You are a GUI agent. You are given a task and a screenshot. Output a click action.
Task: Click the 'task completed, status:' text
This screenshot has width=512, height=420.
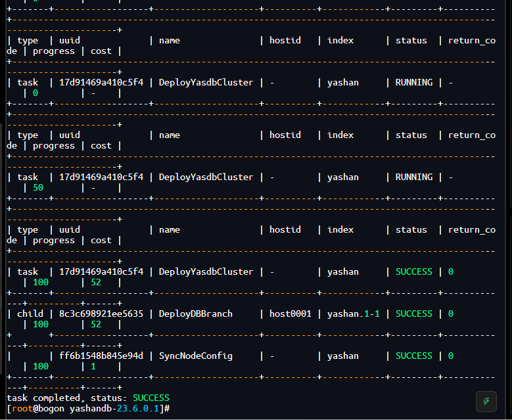coord(67,398)
